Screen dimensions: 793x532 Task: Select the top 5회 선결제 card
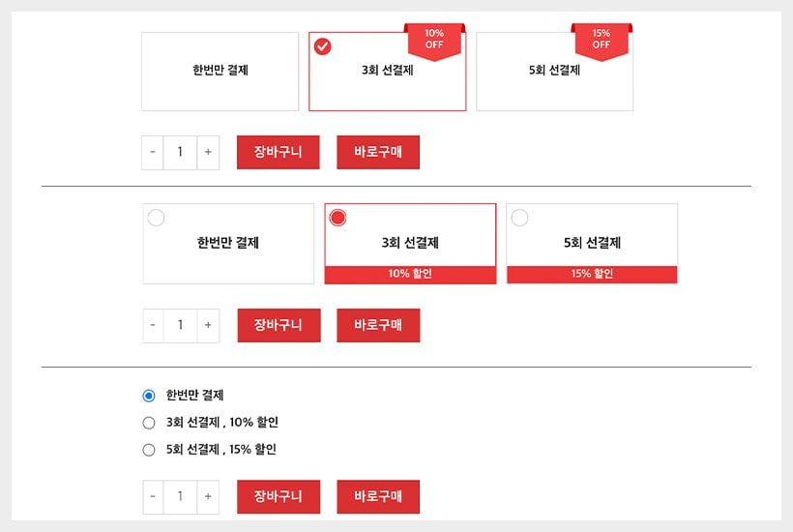point(554,71)
